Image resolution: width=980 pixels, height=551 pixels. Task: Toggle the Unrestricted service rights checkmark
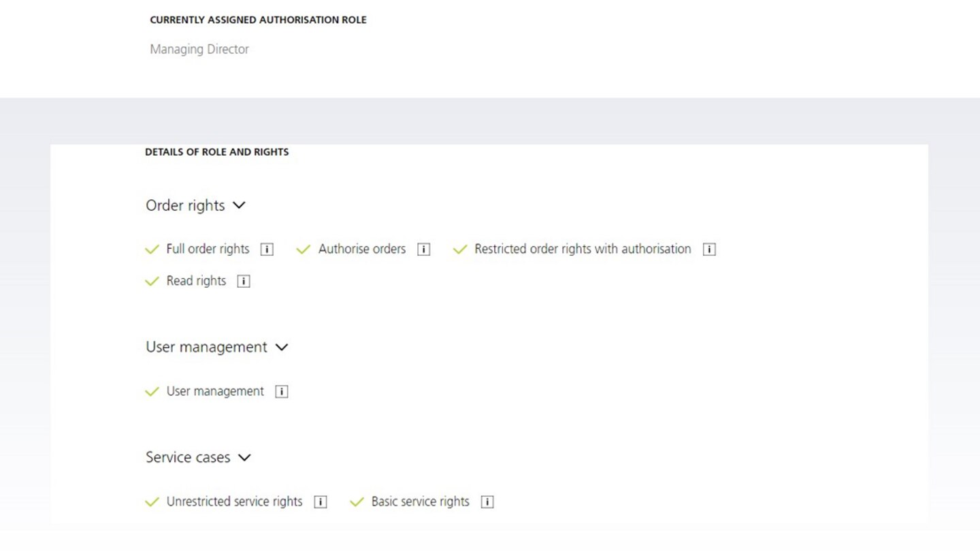click(x=152, y=503)
